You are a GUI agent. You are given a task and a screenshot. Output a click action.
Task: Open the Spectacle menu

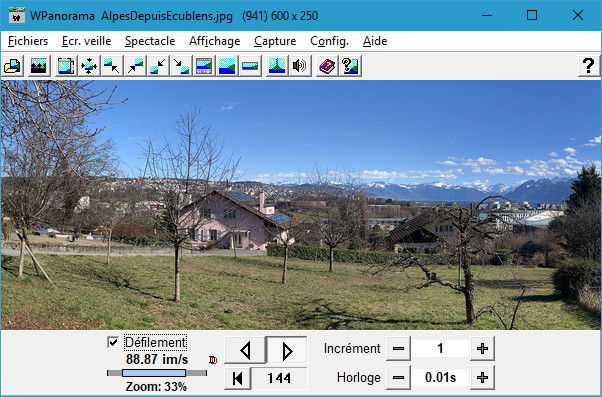(150, 41)
